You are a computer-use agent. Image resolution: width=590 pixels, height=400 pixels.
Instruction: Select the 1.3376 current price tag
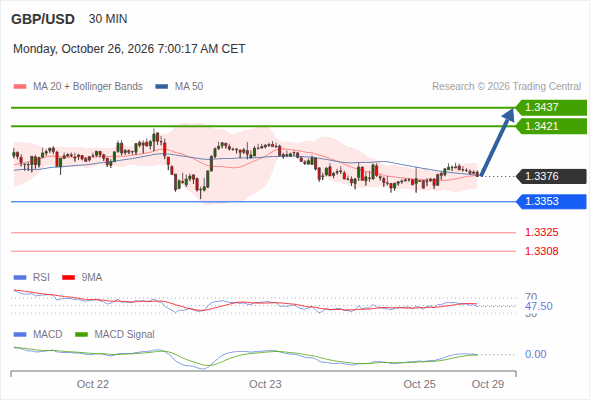pyautogui.click(x=551, y=176)
